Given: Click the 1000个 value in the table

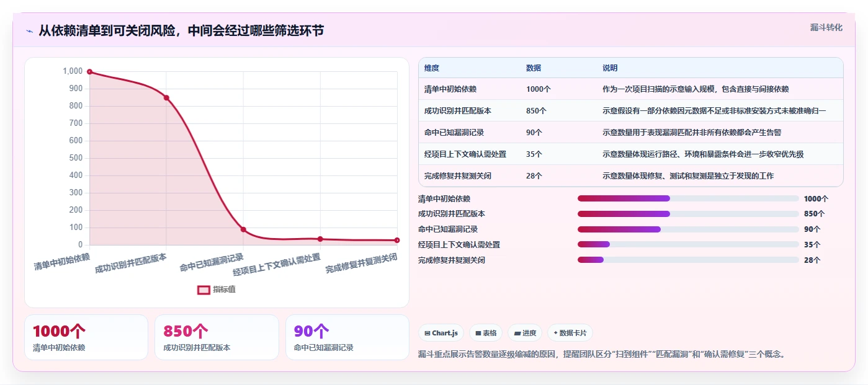Looking at the screenshot, I should tap(539, 89).
